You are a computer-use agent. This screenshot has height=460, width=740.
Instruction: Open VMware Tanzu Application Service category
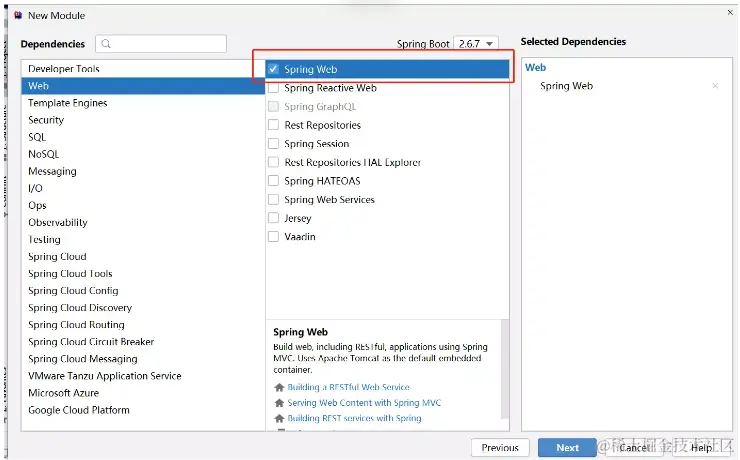[x=143, y=376]
